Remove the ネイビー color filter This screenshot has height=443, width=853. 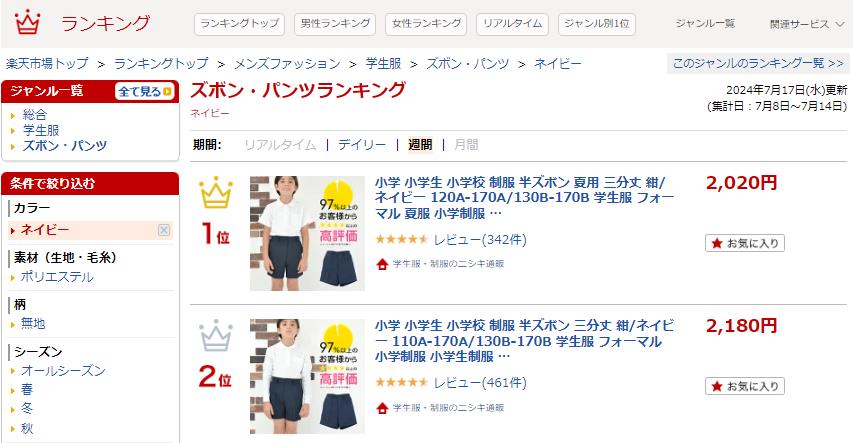[x=164, y=230]
